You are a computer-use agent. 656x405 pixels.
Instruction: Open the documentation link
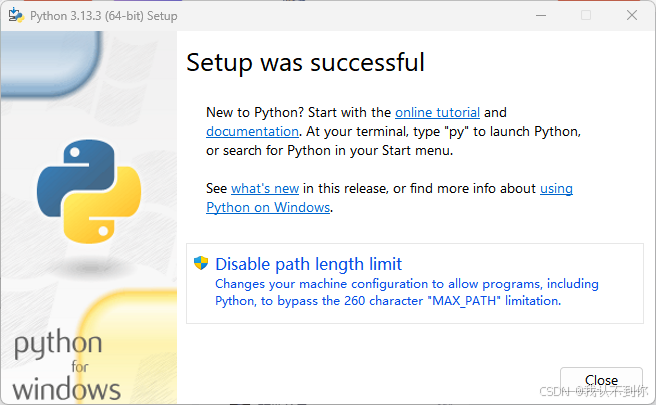(x=252, y=132)
